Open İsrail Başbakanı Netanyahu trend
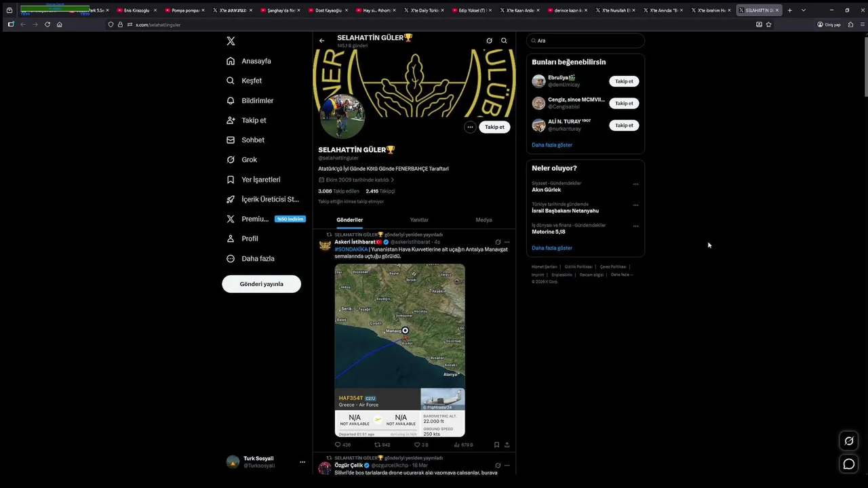The image size is (868, 488). 565,211
